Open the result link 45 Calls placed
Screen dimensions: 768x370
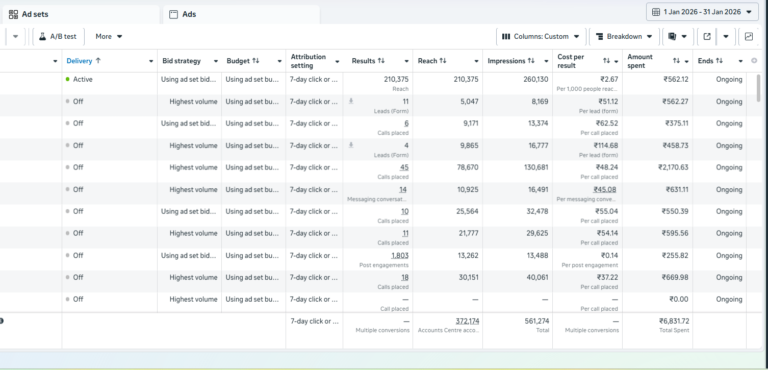pyautogui.click(x=405, y=167)
